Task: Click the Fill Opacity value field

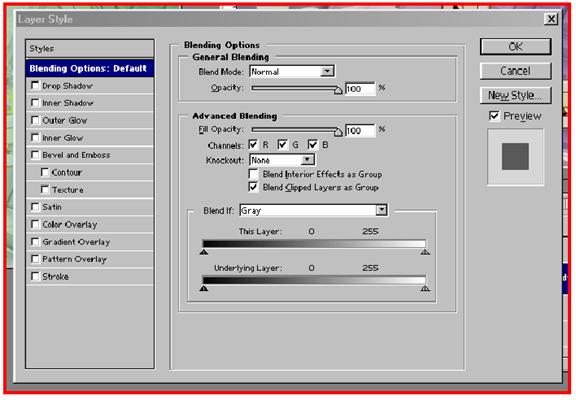Action: [360, 130]
